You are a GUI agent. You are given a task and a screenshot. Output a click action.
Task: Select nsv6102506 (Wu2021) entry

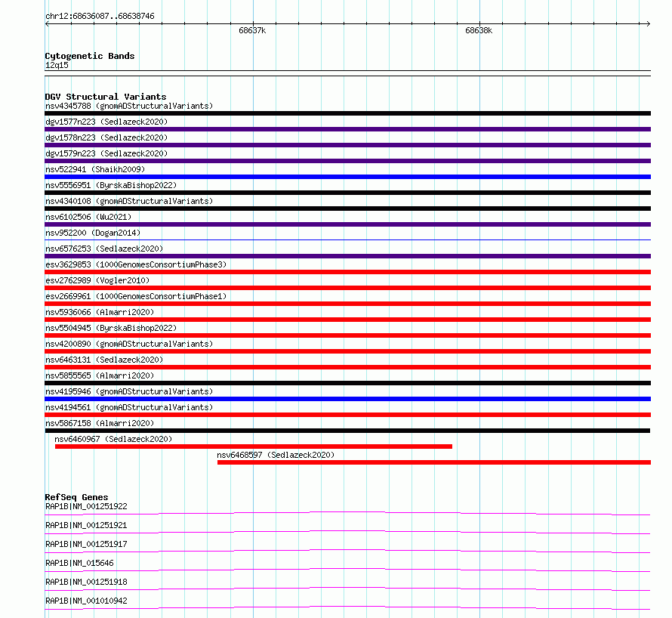coord(88,217)
